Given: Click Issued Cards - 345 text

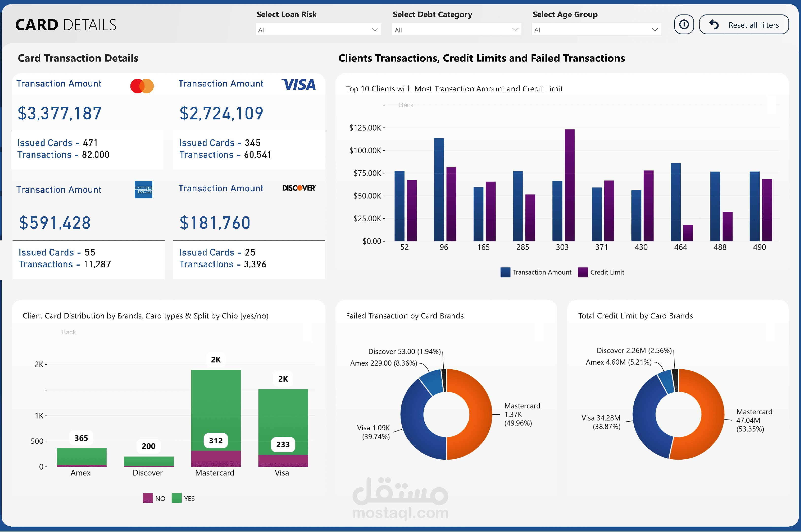Looking at the screenshot, I should tap(220, 143).
